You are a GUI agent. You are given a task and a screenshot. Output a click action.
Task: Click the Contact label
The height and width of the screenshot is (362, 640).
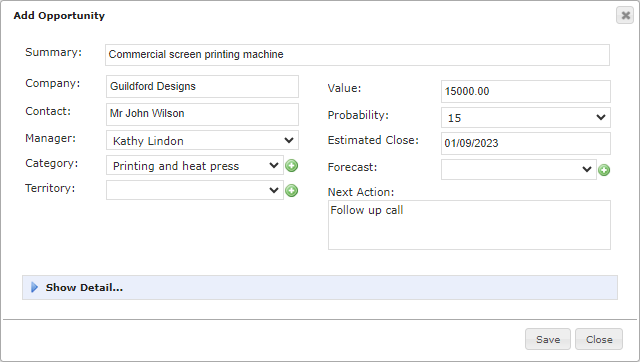coord(48,111)
